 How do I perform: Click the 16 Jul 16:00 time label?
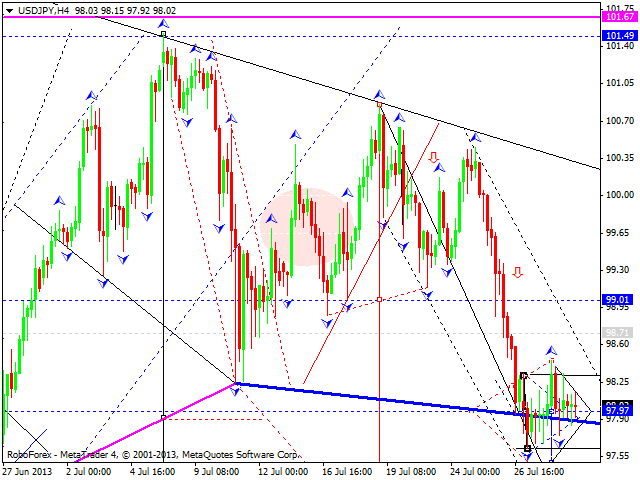tap(347, 472)
